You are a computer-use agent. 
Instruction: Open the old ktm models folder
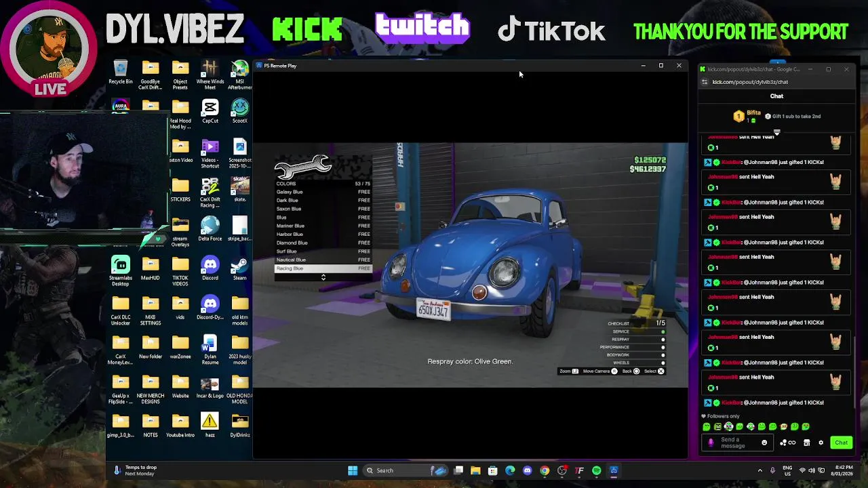(240, 310)
